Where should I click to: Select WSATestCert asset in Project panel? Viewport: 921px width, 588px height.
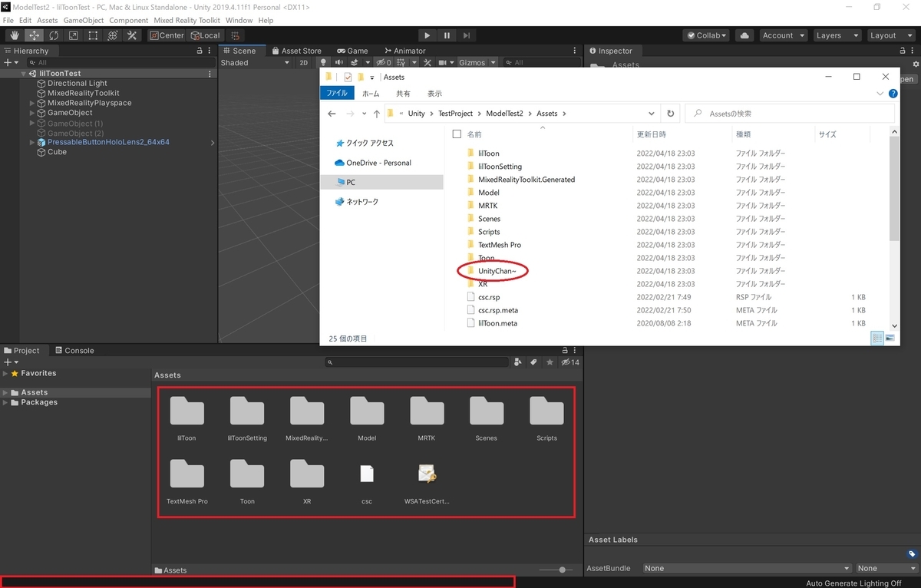click(x=427, y=482)
